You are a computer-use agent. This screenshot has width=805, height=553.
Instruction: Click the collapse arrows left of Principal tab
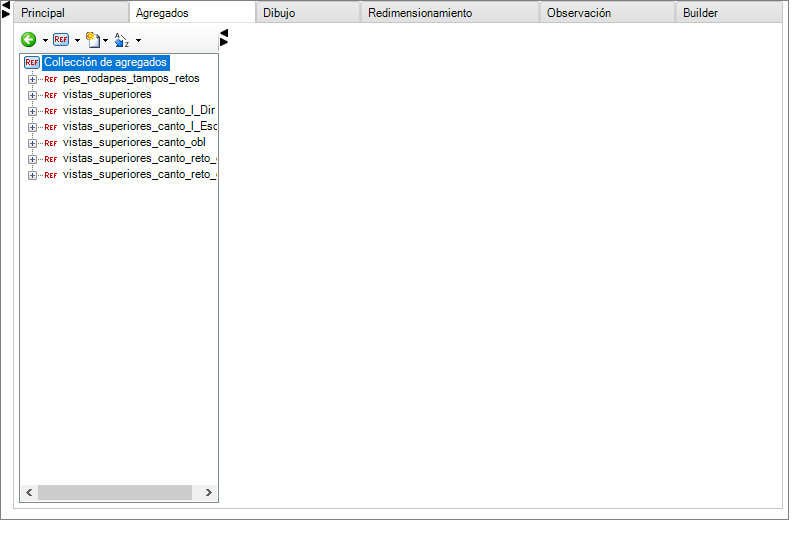[x=6, y=9]
